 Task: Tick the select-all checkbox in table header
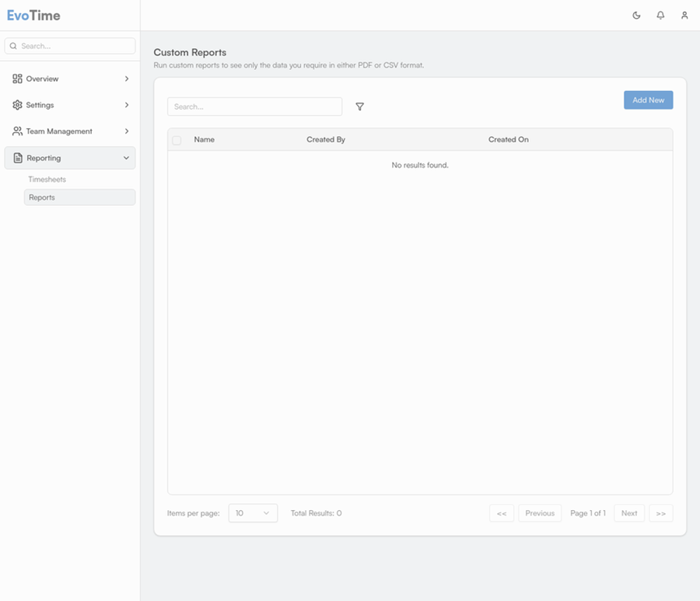point(177,140)
